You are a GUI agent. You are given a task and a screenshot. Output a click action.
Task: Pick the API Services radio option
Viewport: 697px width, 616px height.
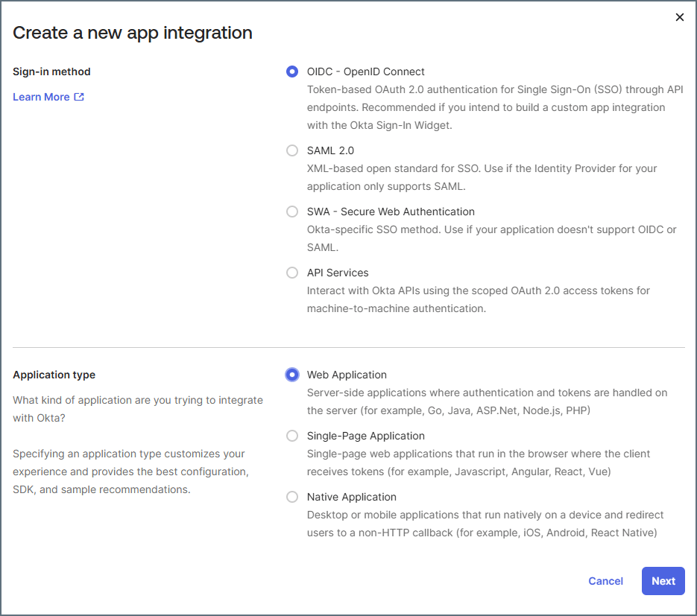point(292,273)
